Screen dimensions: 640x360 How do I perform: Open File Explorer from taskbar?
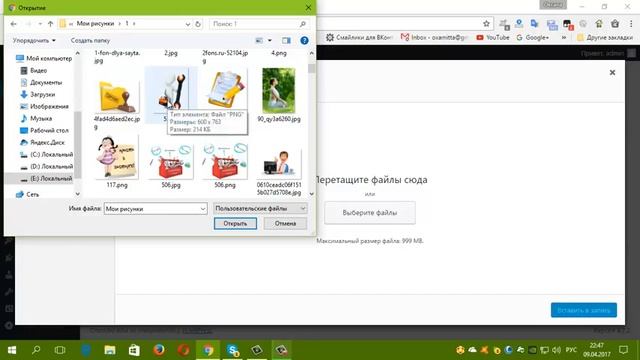[x=110, y=350]
